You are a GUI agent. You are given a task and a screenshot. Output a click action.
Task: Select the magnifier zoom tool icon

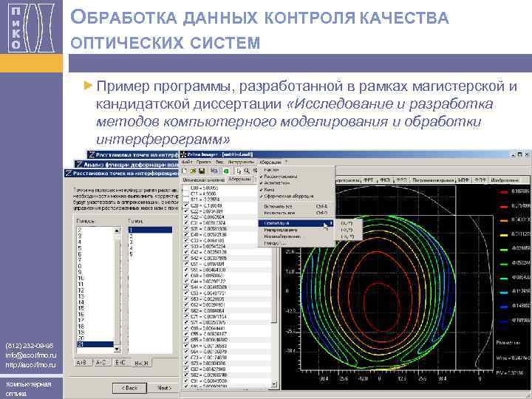tap(247, 171)
